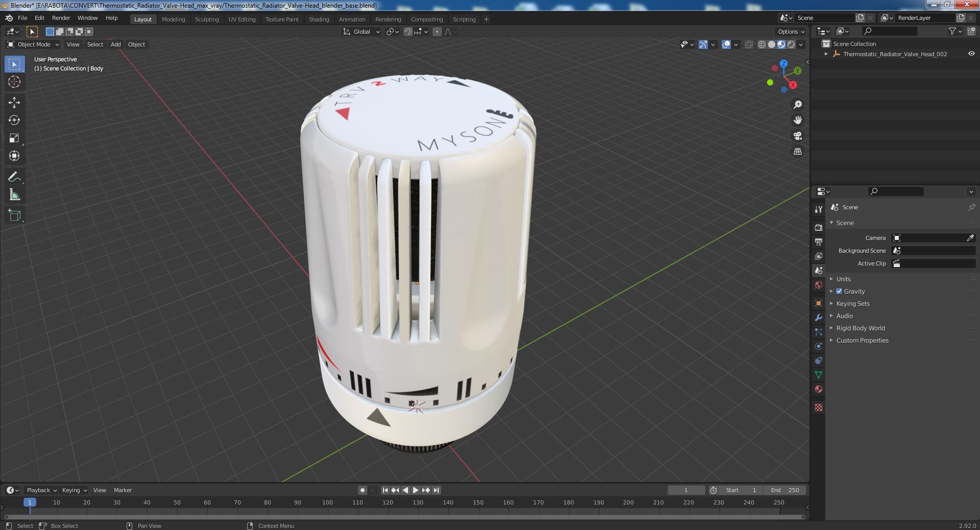
Task: Add a new workspace with plus button
Action: click(x=486, y=19)
